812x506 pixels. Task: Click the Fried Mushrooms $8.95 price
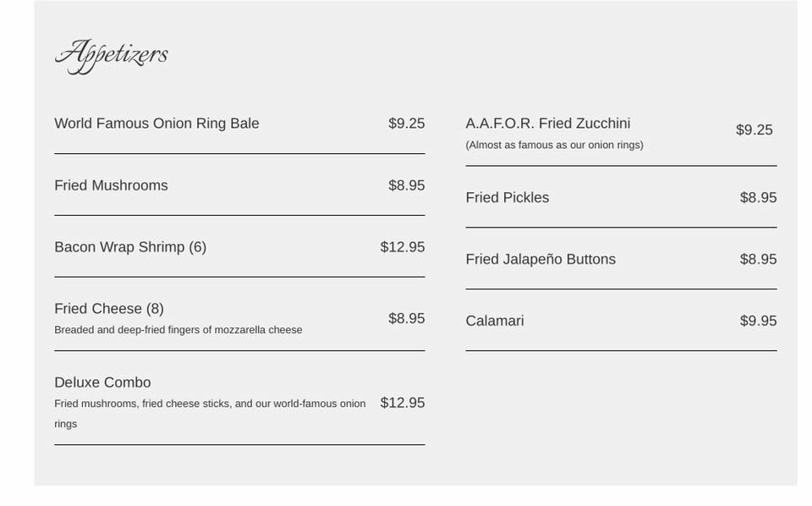pos(406,185)
